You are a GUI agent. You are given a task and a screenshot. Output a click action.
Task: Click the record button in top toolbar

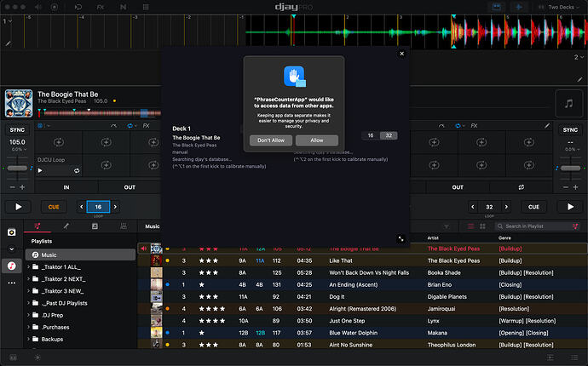pyautogui.click(x=55, y=7)
